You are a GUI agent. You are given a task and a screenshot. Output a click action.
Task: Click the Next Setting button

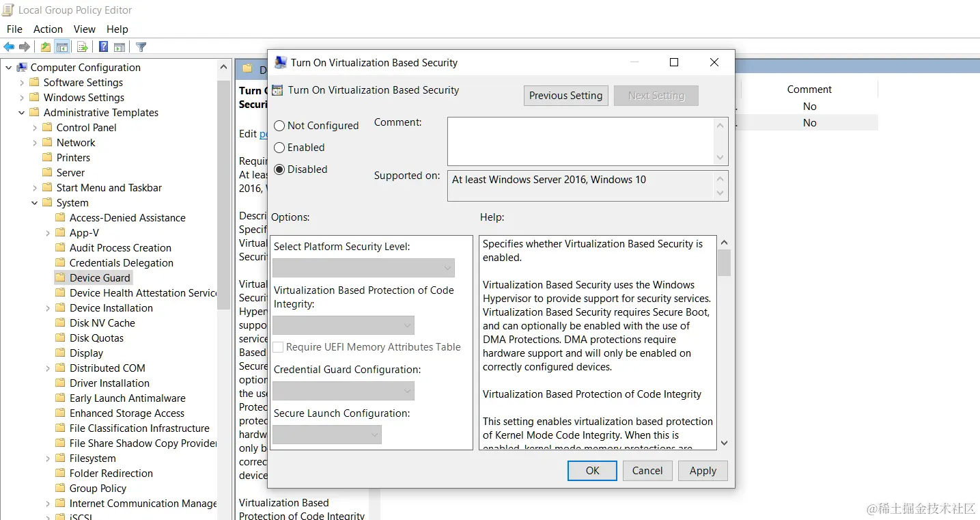(x=656, y=96)
